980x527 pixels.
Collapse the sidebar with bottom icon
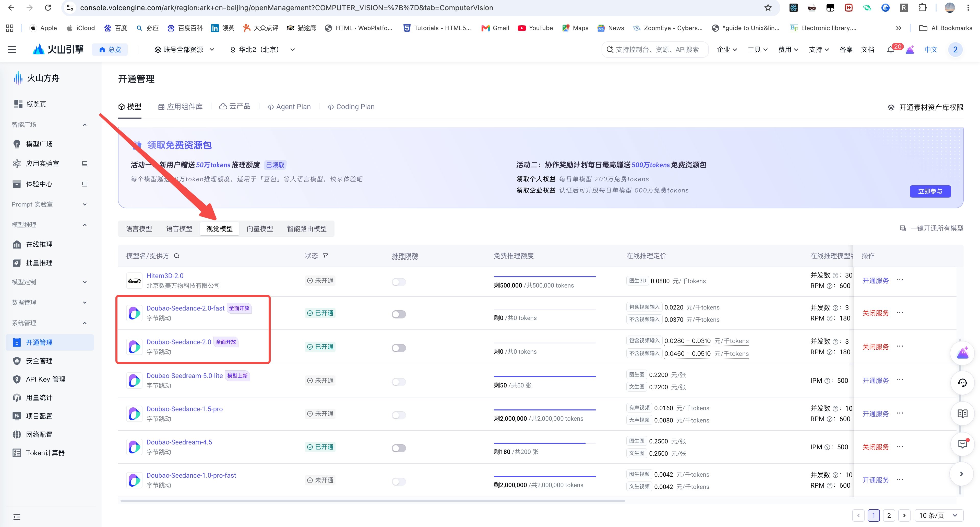point(17,517)
